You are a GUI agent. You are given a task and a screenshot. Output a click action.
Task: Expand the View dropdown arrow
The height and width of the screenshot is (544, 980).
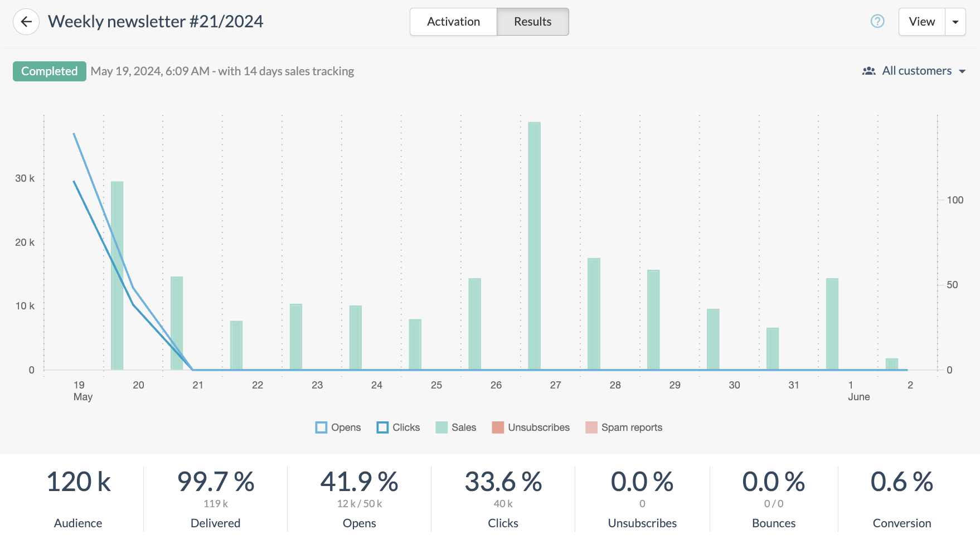coord(955,22)
